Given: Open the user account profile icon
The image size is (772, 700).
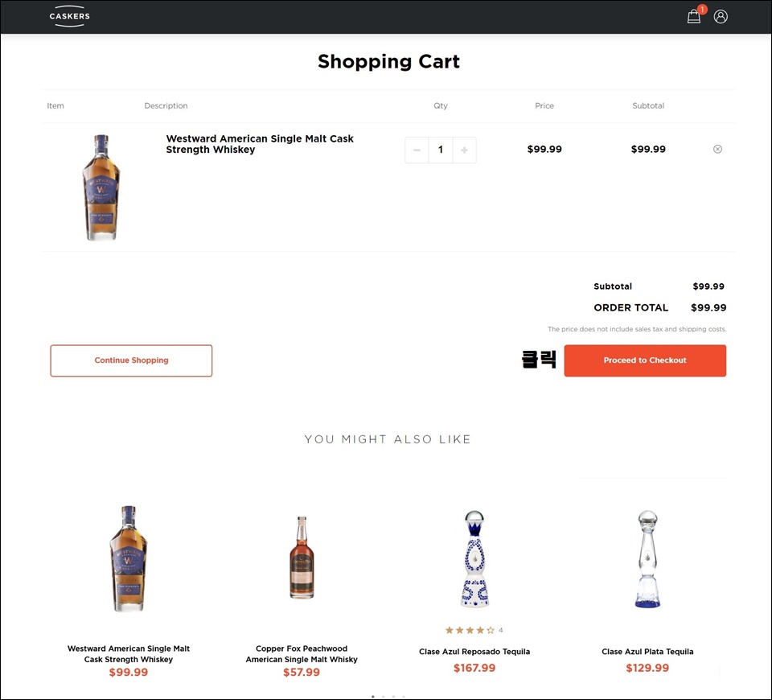Looking at the screenshot, I should pos(721,16).
